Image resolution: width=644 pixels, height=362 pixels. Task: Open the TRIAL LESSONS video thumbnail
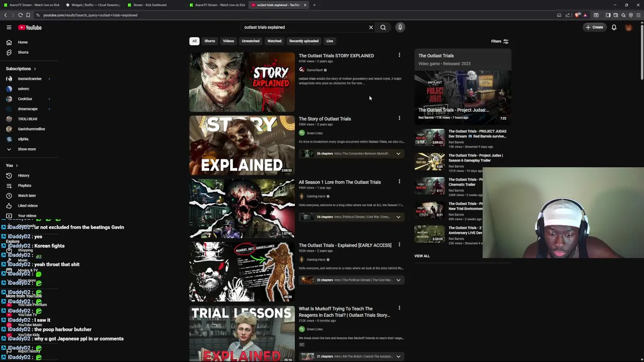pyautogui.click(x=242, y=334)
